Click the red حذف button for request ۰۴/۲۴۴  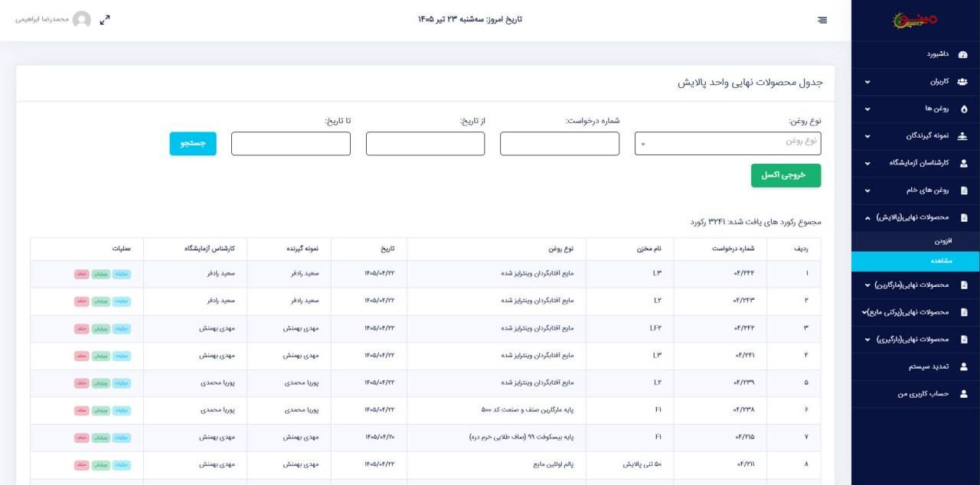point(82,274)
